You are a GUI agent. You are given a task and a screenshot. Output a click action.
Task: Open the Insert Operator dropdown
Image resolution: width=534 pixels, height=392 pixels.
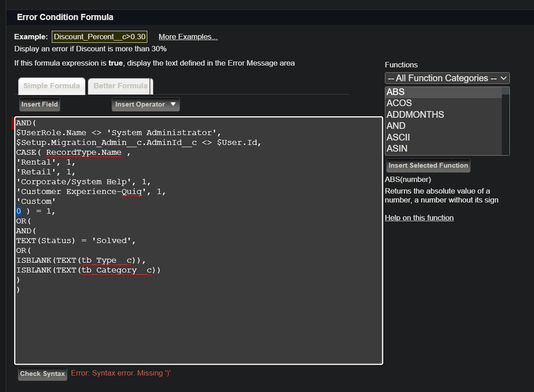tap(146, 104)
